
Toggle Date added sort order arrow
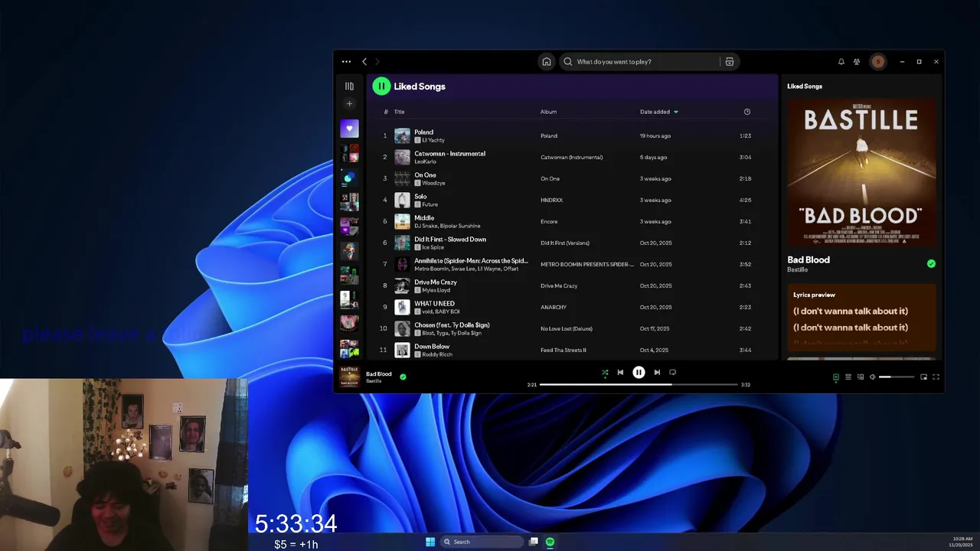click(x=676, y=112)
